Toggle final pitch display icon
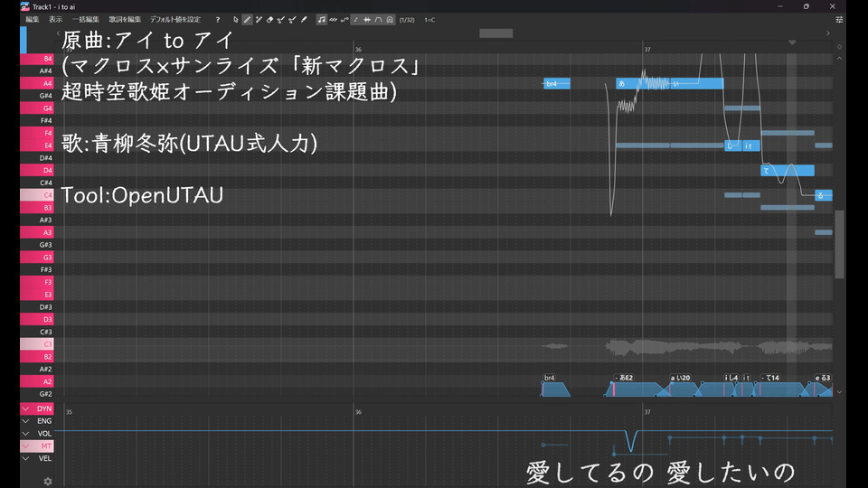The width and height of the screenshot is (868, 488). 356,20
